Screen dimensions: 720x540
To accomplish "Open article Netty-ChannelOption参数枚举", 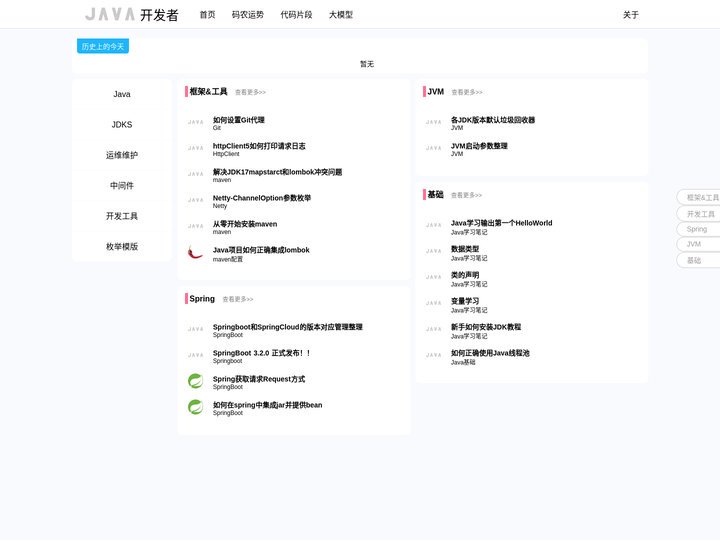I will [262, 198].
